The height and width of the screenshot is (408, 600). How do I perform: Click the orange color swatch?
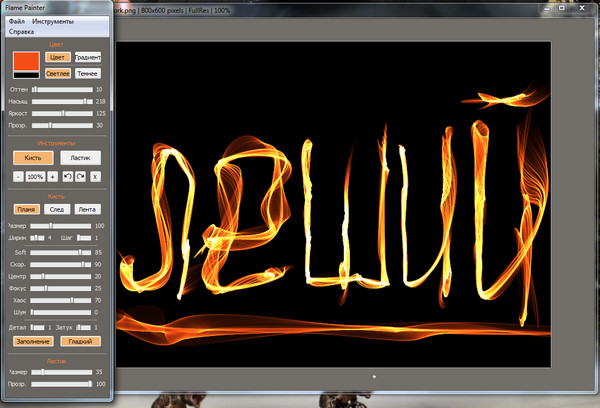(26, 59)
